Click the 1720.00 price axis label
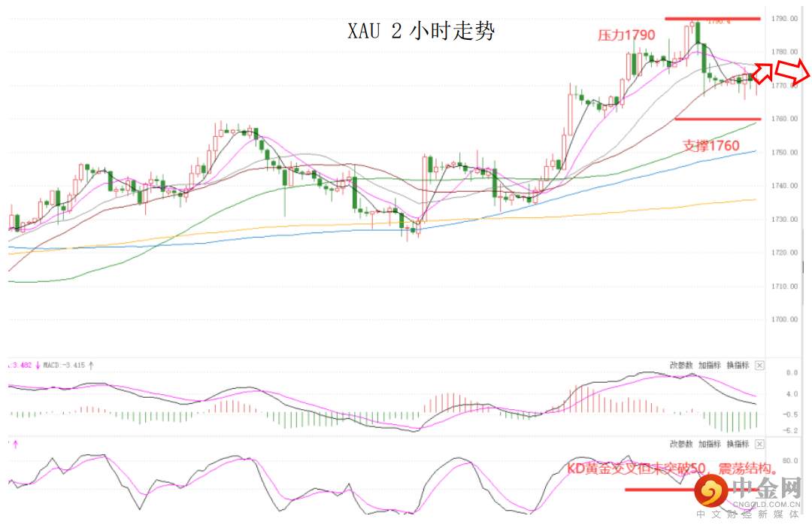This screenshot has width=812, height=528. click(x=784, y=252)
